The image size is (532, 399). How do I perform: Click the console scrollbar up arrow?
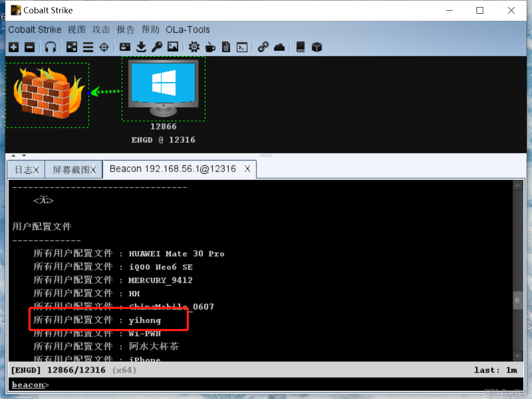coord(518,186)
